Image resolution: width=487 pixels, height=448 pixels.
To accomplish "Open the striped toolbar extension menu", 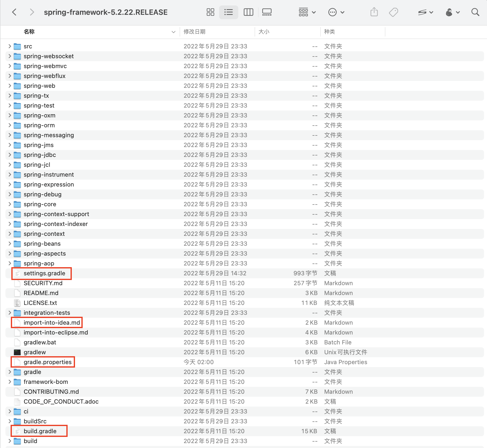I will pyautogui.click(x=426, y=12).
